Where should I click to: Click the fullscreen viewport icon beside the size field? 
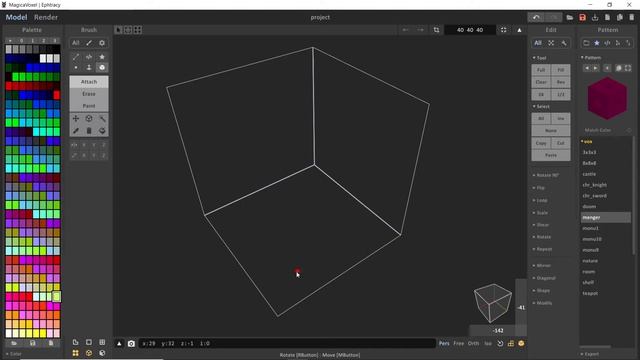pyautogui.click(x=504, y=30)
